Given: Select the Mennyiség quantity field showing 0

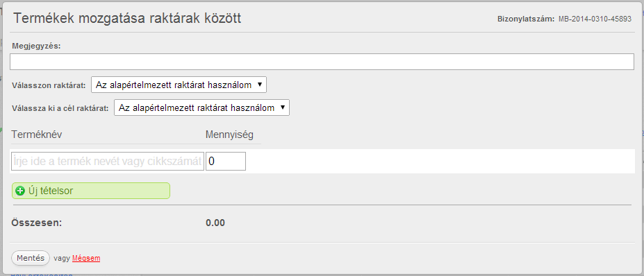Looking at the screenshot, I should click(x=226, y=161).
